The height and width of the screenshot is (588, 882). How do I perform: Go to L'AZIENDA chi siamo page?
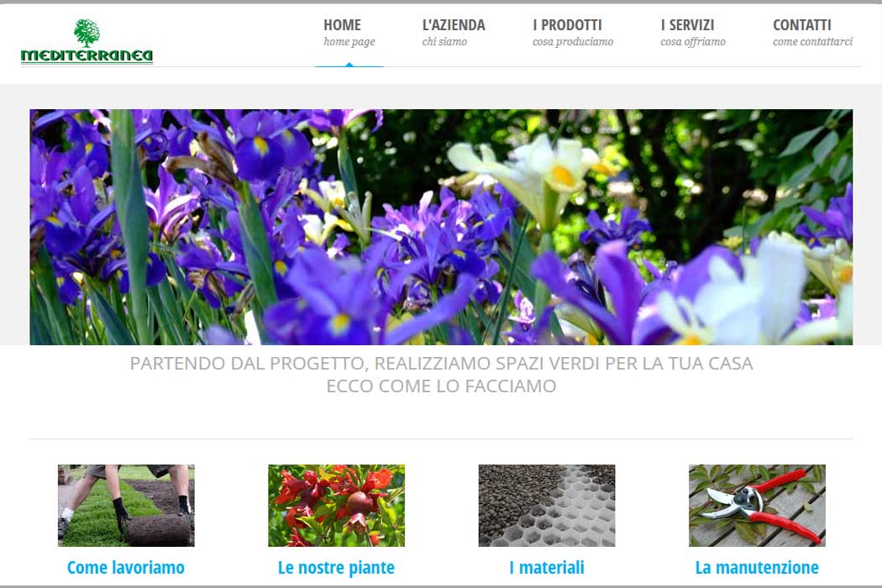tap(454, 34)
